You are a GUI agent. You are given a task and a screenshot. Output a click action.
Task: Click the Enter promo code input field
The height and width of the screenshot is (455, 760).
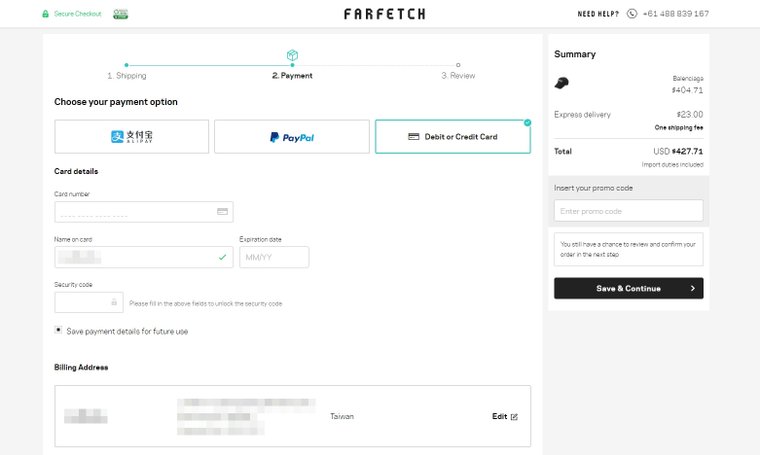point(629,211)
